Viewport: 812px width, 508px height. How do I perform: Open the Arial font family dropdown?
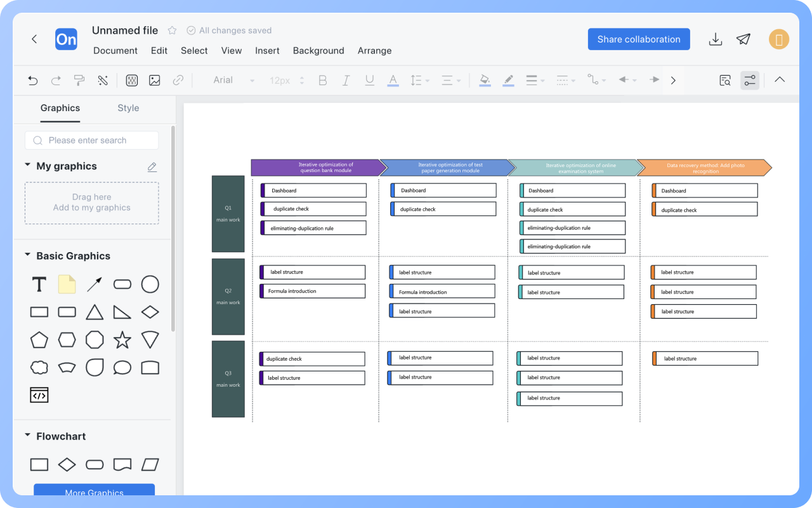[233, 80]
